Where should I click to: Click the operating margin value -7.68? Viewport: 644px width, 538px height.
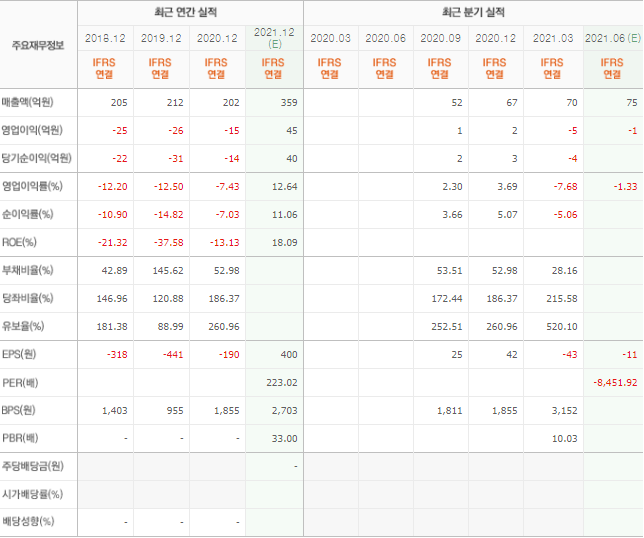(x=565, y=186)
